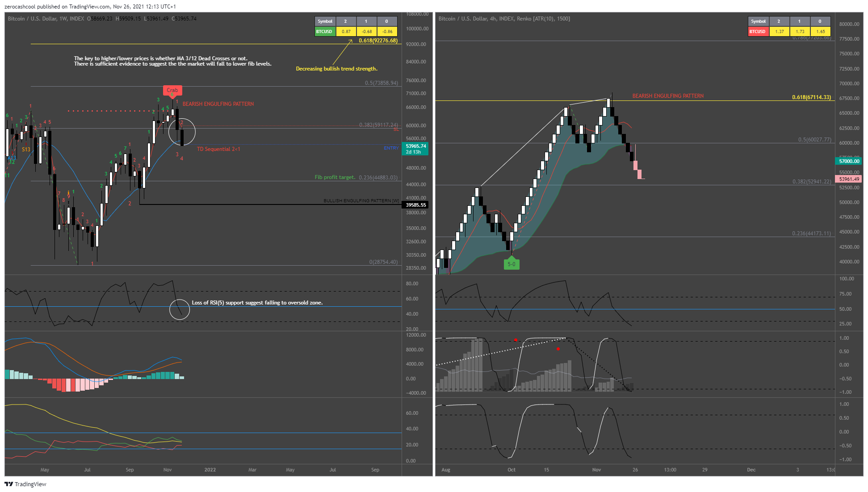The width and height of the screenshot is (868, 492).
Task: Select the 0.5(73858.94) fib label
Action: click(381, 83)
